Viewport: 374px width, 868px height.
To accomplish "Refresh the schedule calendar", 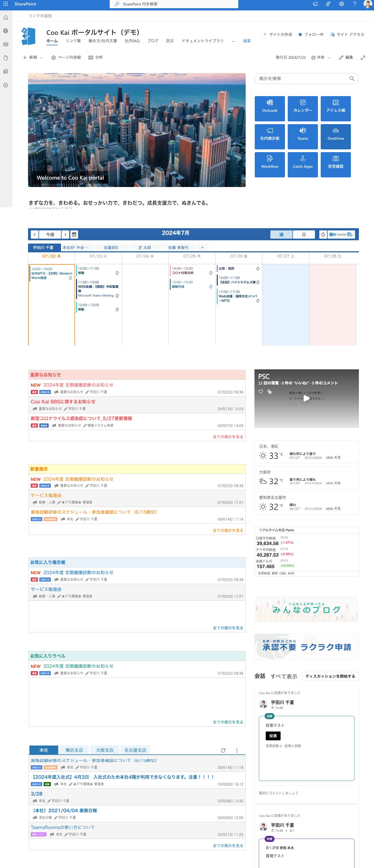I will tap(323, 235).
